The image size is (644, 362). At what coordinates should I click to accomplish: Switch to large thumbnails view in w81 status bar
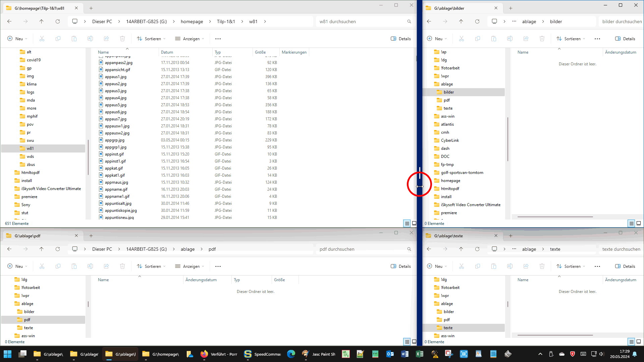click(414, 223)
